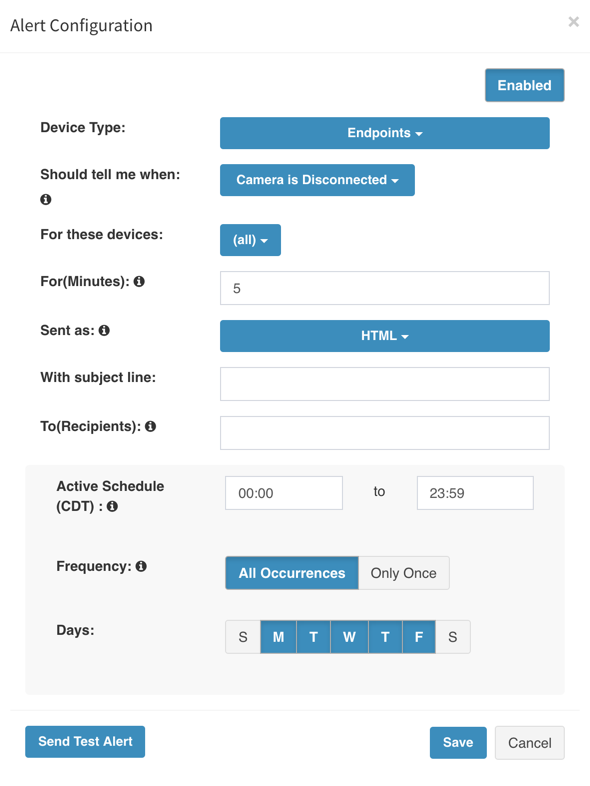Click the To(Recipients) info icon
This screenshot has width=590, height=786.
tap(150, 426)
